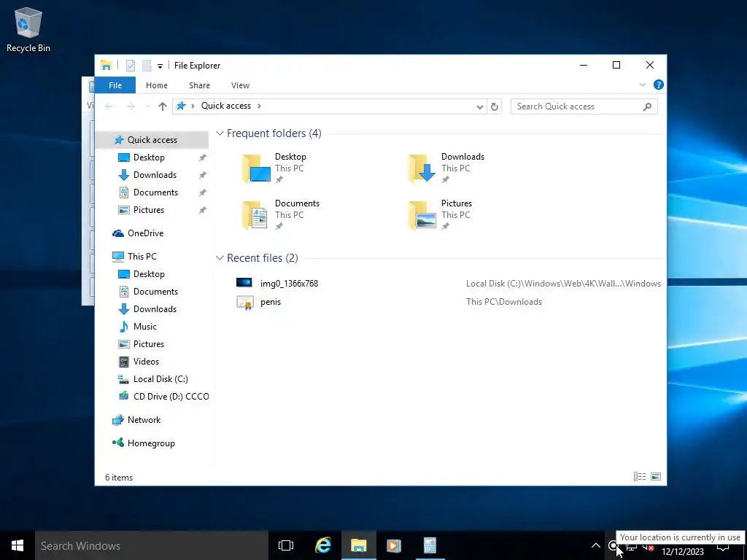The image size is (747, 560).
Task: Select Network in the navigation pane
Action: [144, 420]
